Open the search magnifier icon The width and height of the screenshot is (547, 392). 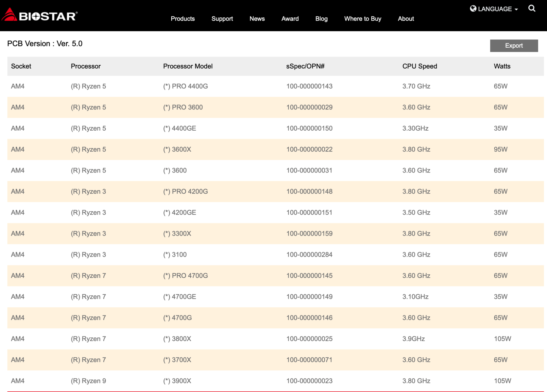[532, 8]
